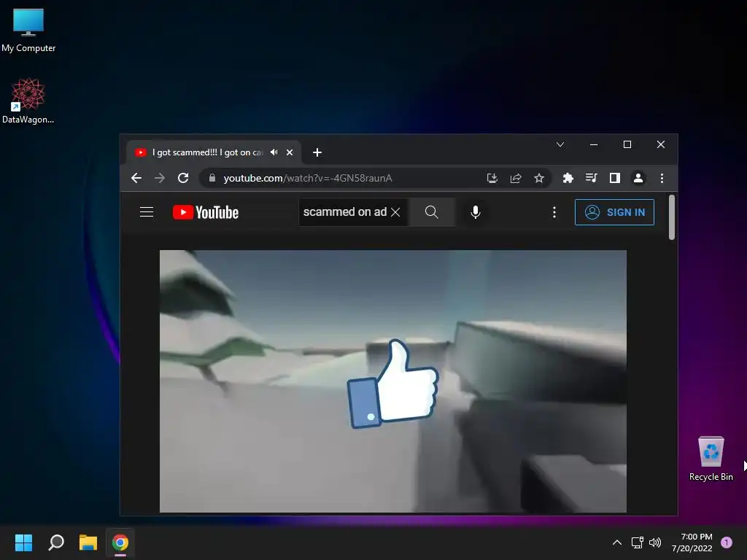Go to YouTube home via logo
747x560 pixels.
click(205, 212)
